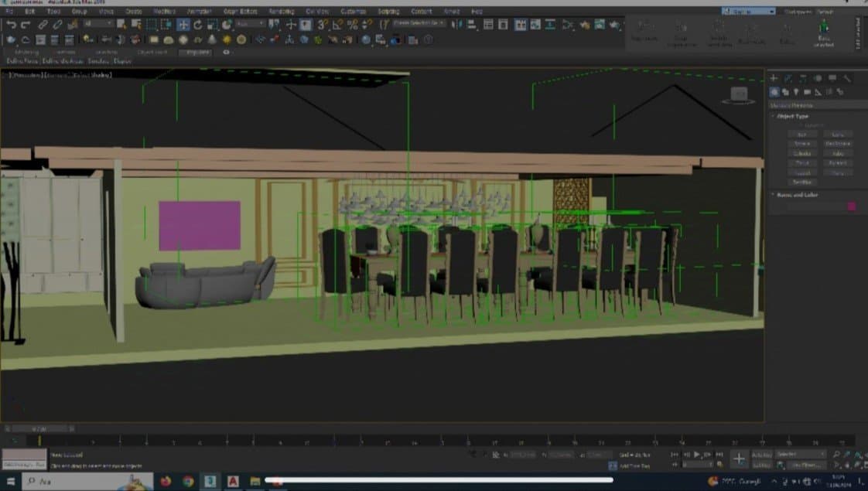The image size is (868, 491).
Task: Select the Object Paint ribbon tab
Action: (x=152, y=52)
